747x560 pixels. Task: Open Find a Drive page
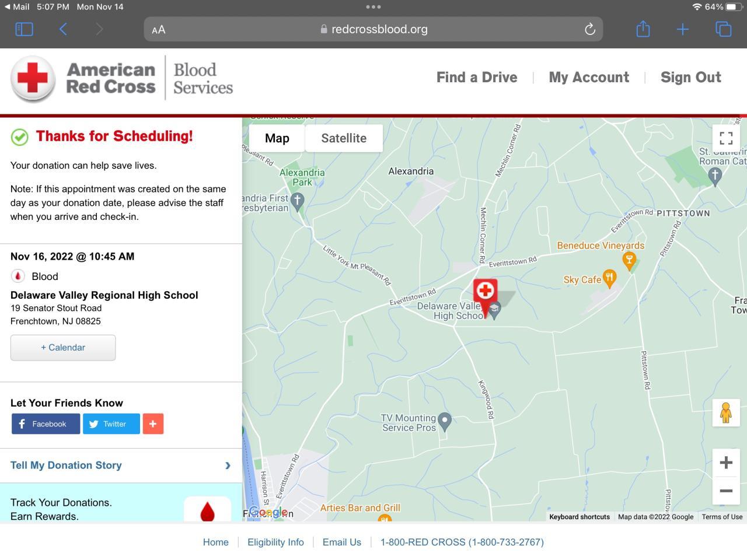[477, 78]
